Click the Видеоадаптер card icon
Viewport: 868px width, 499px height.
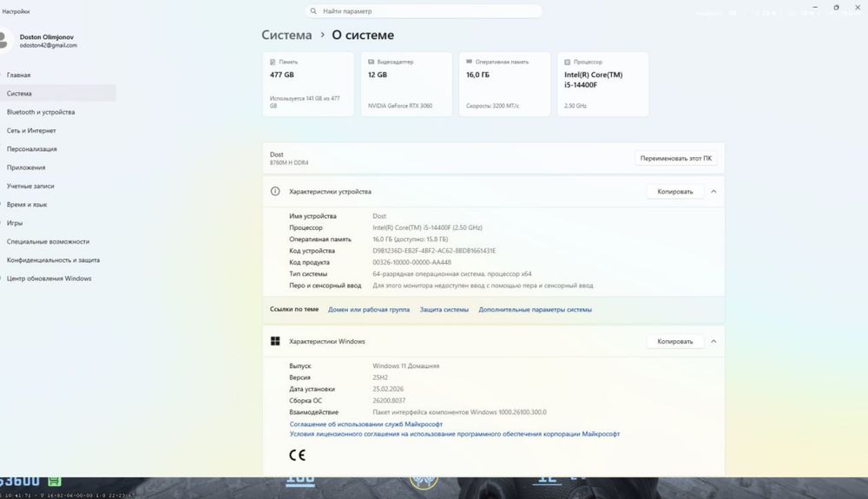click(371, 62)
